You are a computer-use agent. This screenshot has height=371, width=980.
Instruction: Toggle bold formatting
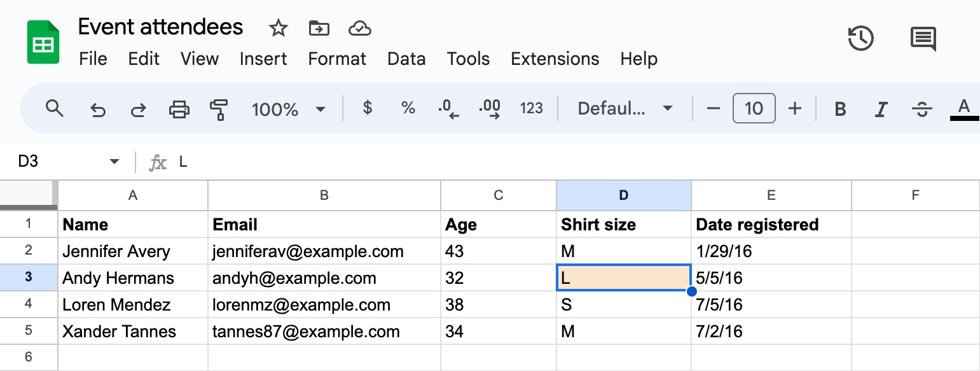tap(839, 108)
